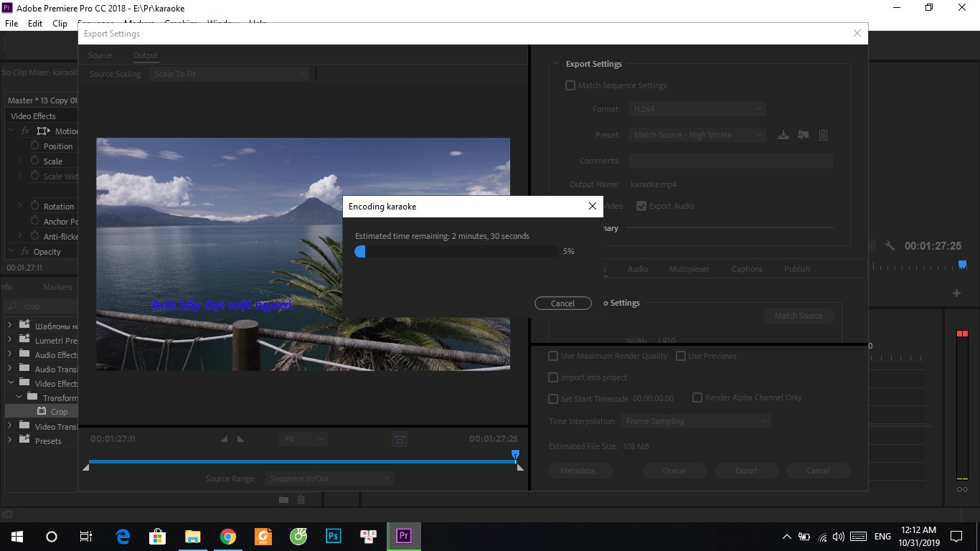Click the Import Preset icon
Screen dimensions: 980x551
coord(803,135)
